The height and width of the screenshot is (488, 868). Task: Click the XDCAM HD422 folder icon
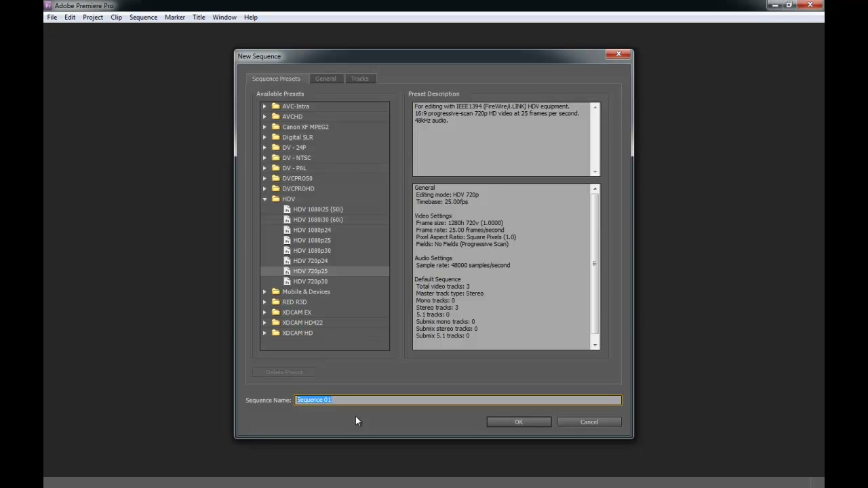tap(276, 323)
